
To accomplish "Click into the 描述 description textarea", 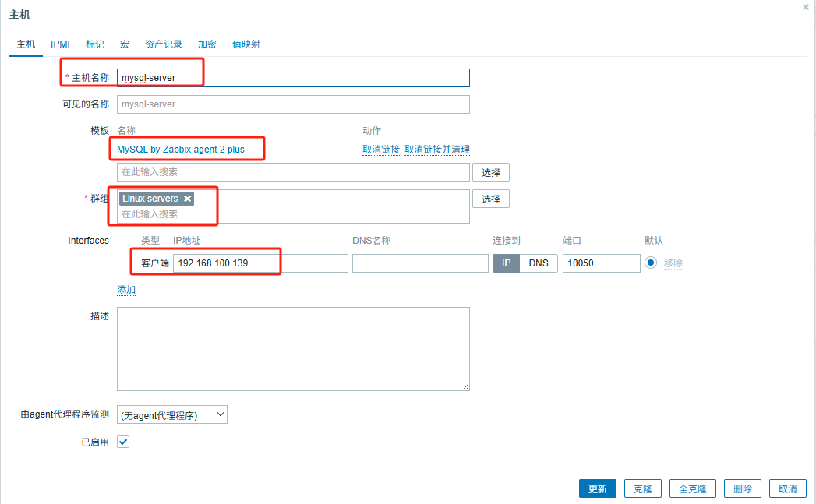I will [293, 349].
